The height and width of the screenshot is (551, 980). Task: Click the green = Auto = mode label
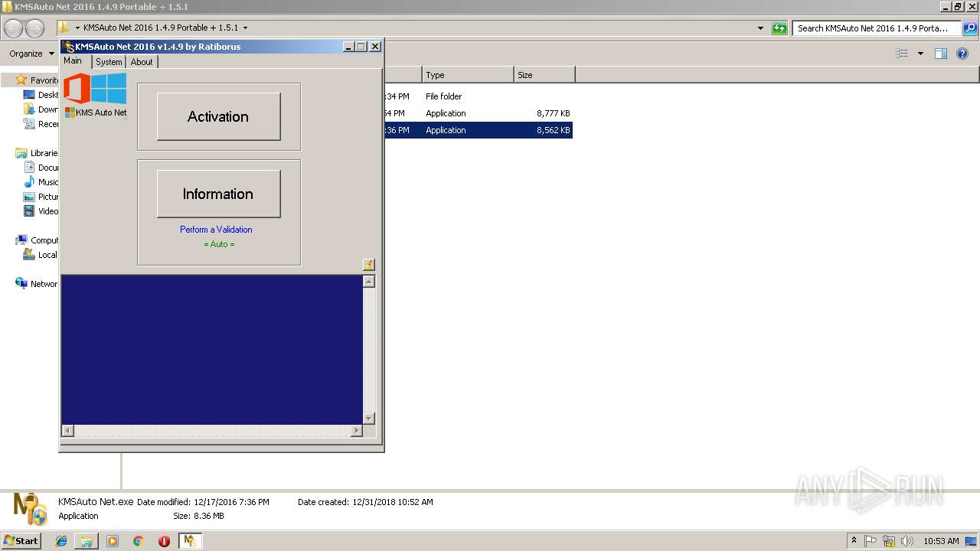pos(219,244)
